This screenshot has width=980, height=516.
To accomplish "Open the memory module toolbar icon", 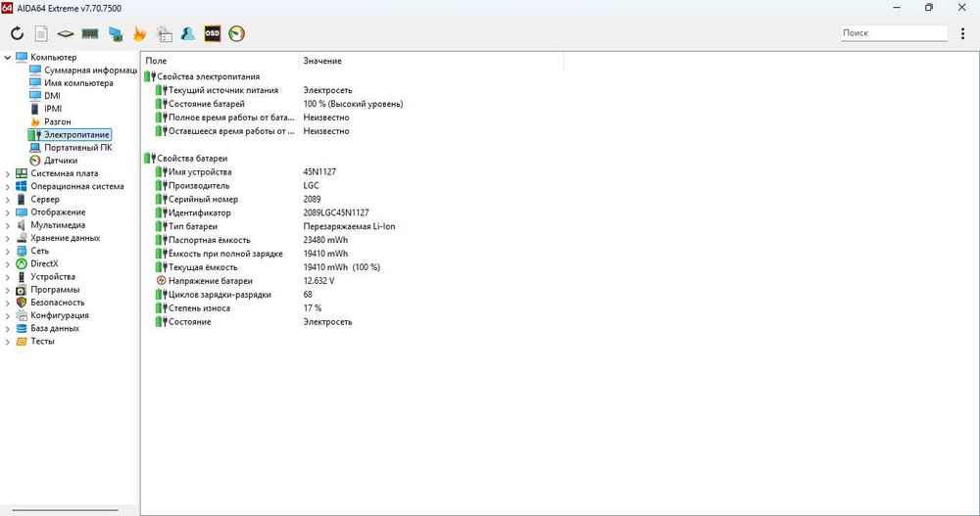I will point(90,33).
